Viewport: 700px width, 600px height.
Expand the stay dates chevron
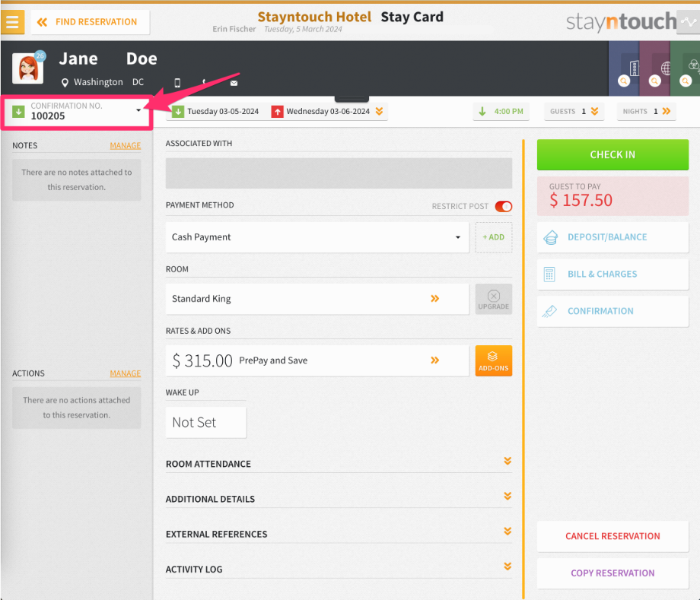(x=379, y=112)
